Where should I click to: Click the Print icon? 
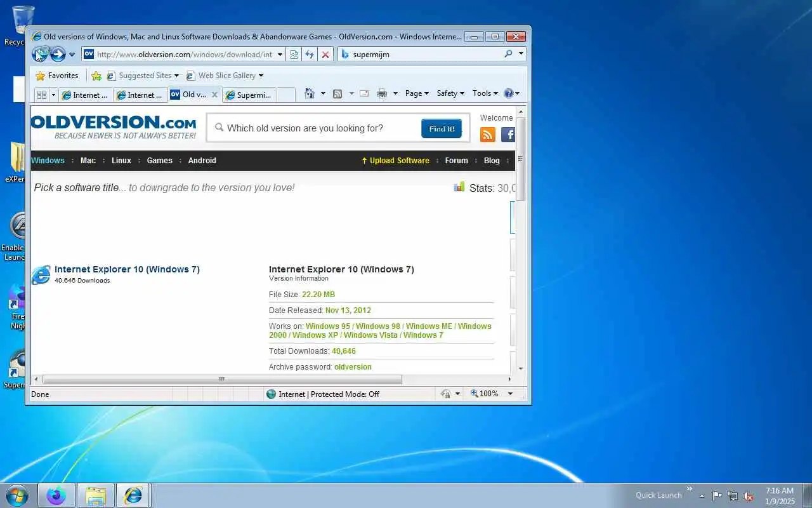[381, 93]
